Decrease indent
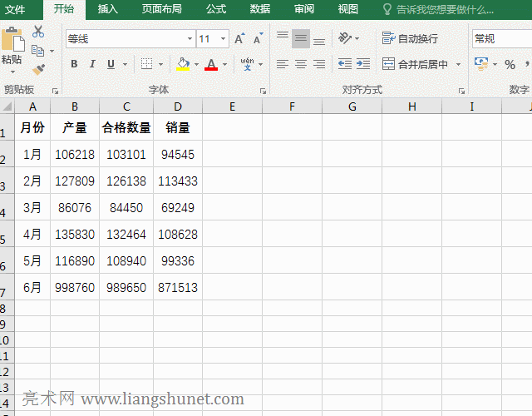The height and width of the screenshot is (416, 532). (x=345, y=64)
